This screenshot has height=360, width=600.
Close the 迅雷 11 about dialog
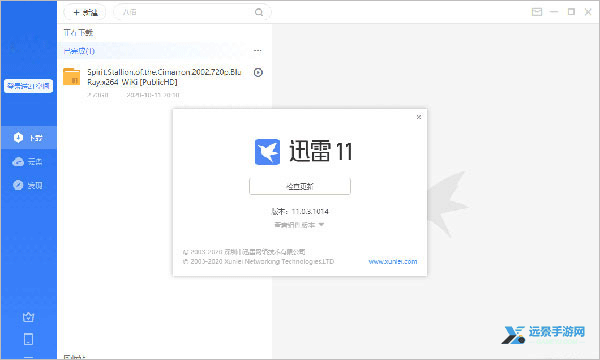tap(419, 117)
